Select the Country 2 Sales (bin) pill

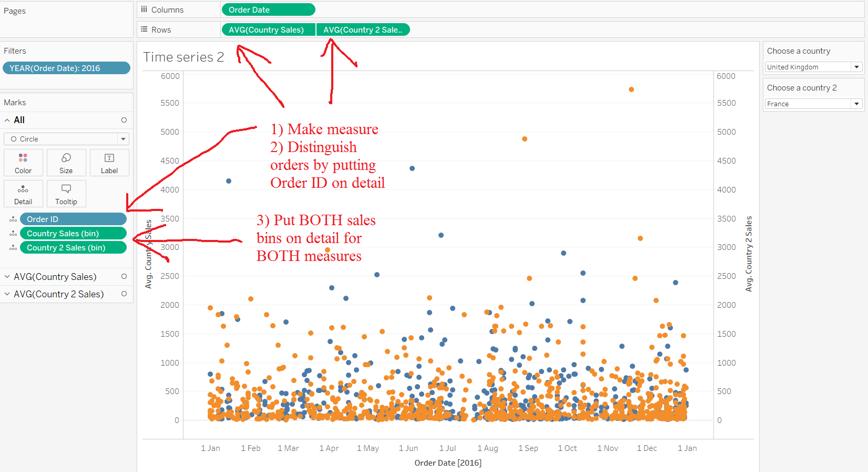[73, 248]
